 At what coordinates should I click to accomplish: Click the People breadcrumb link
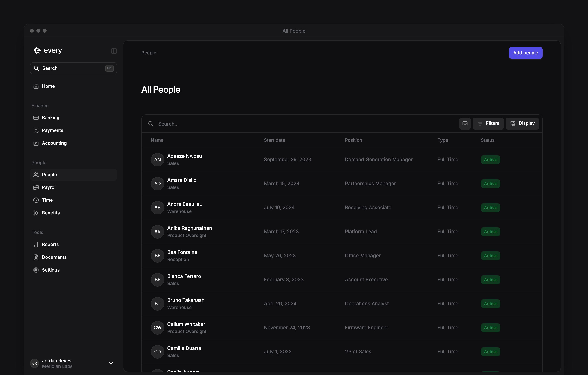(149, 53)
